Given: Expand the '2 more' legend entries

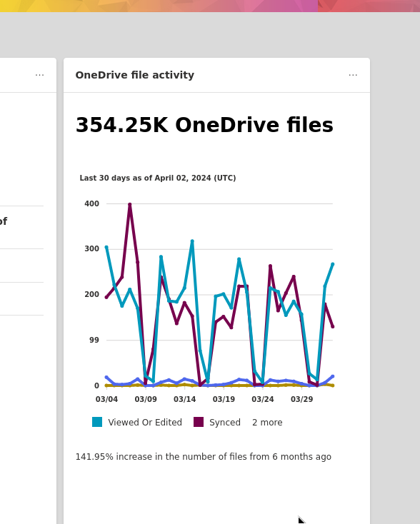Looking at the screenshot, I should [x=267, y=423].
